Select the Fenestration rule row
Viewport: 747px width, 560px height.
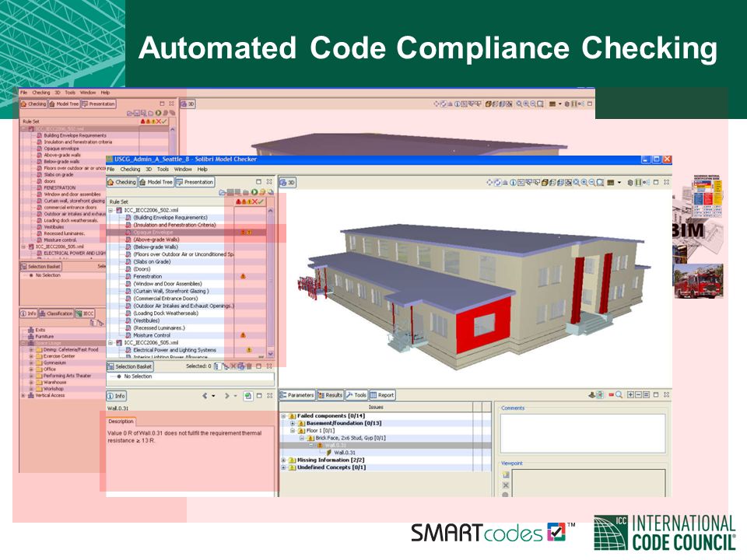(186, 276)
